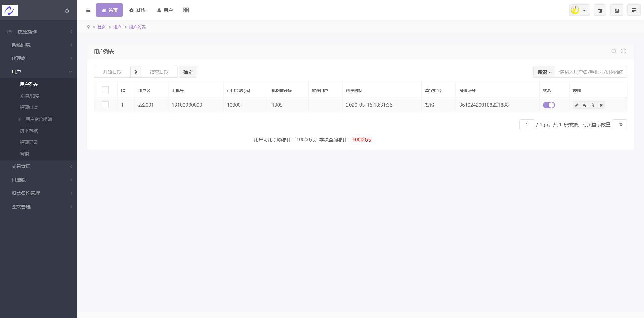Open 线下审核 in sidebar
The image size is (644, 318).
(x=29, y=131)
